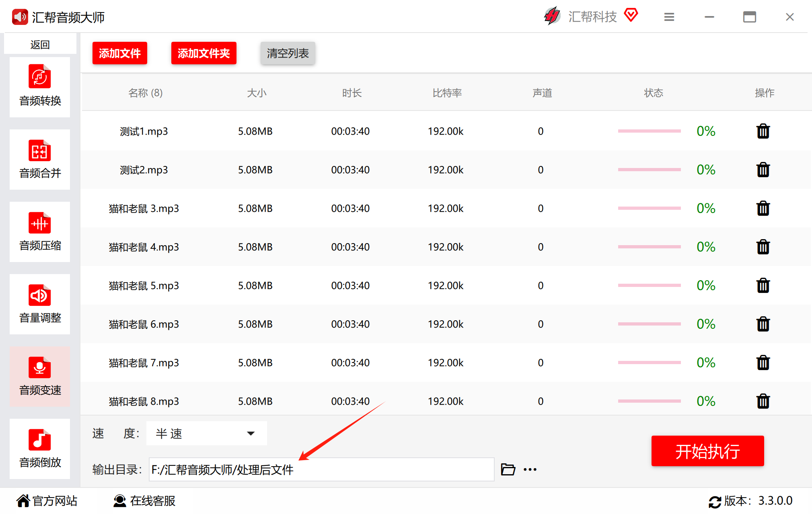
Task: Clear the list with 清空列表
Action: point(288,53)
